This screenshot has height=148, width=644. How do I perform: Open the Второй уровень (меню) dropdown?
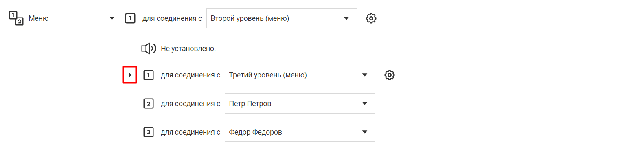click(282, 18)
